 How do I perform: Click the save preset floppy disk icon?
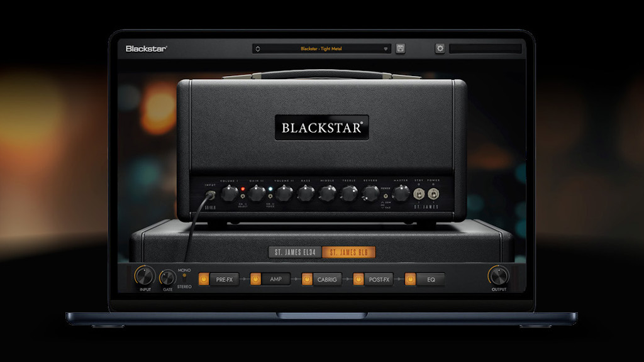tap(400, 48)
